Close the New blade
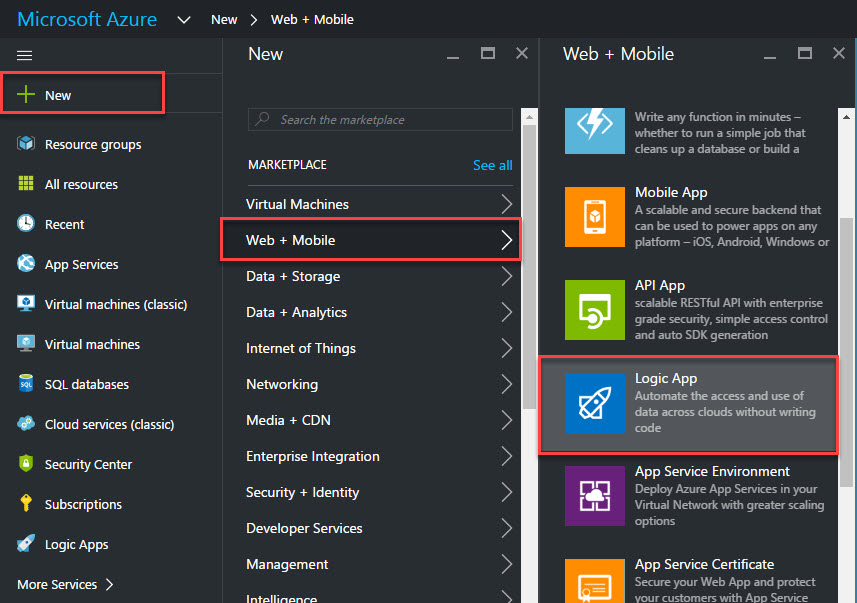The image size is (857, 603). (522, 53)
